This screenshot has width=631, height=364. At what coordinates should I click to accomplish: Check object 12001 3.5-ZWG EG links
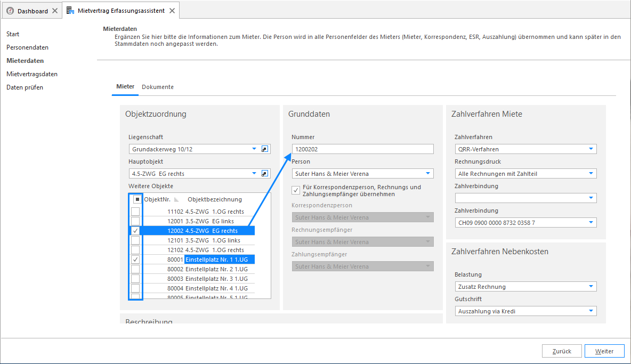coord(135,221)
